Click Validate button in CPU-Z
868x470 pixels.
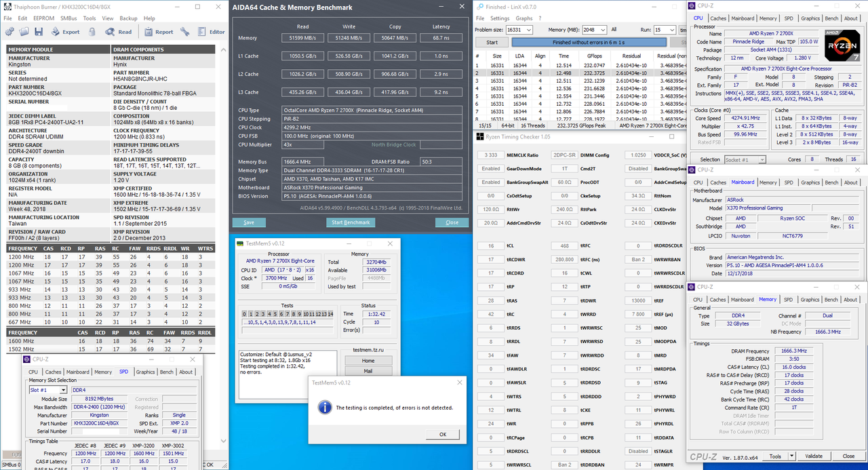coord(813,456)
